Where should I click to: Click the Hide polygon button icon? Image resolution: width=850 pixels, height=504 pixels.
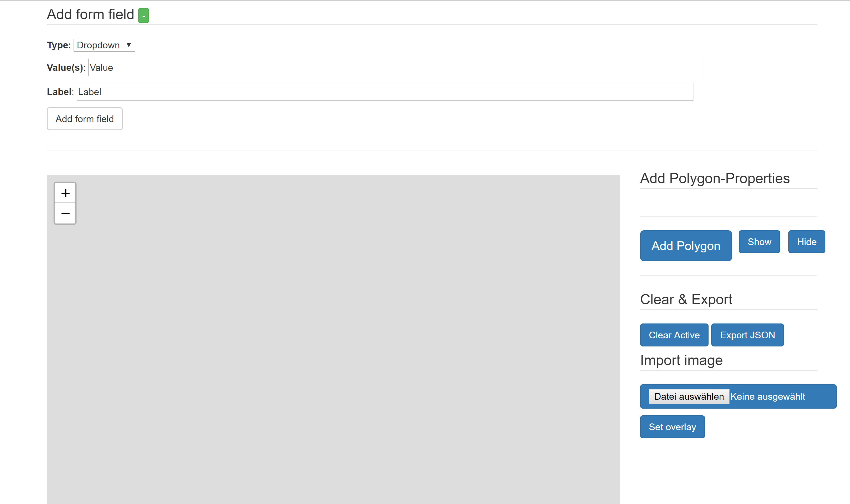[806, 241]
